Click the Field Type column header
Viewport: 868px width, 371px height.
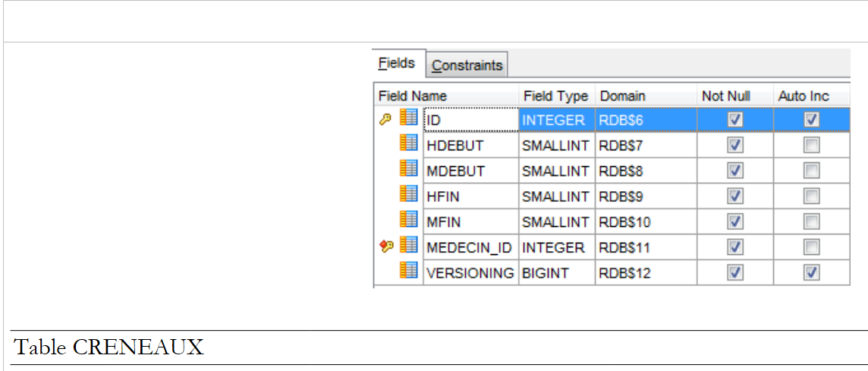pos(555,96)
